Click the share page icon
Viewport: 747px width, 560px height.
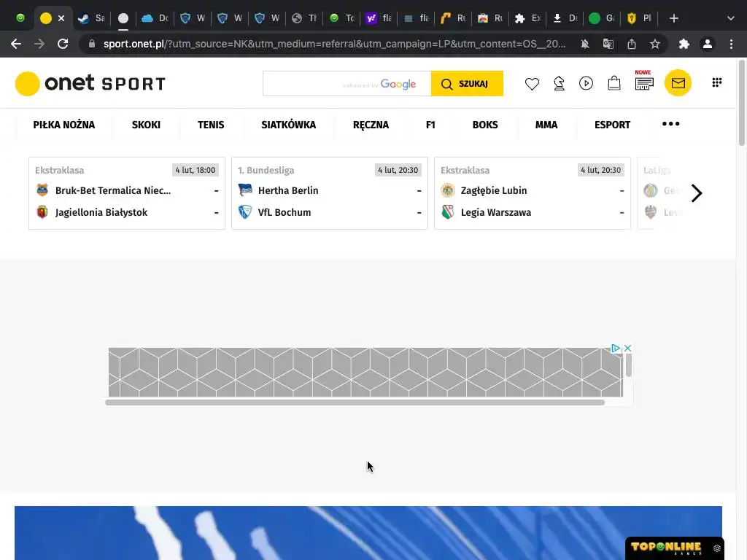(632, 44)
